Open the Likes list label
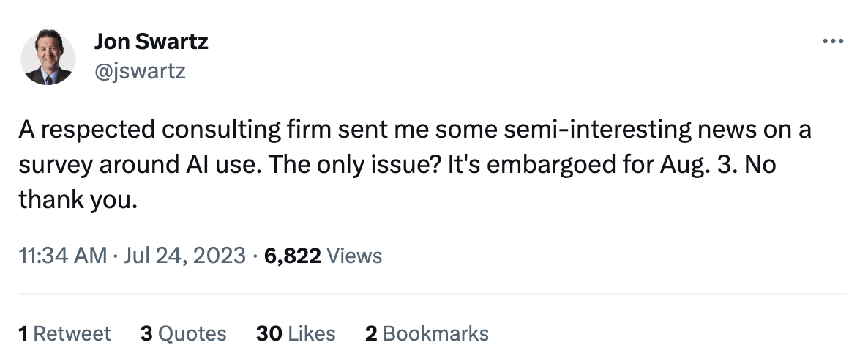Image resolution: width=868 pixels, height=359 pixels. point(312,334)
